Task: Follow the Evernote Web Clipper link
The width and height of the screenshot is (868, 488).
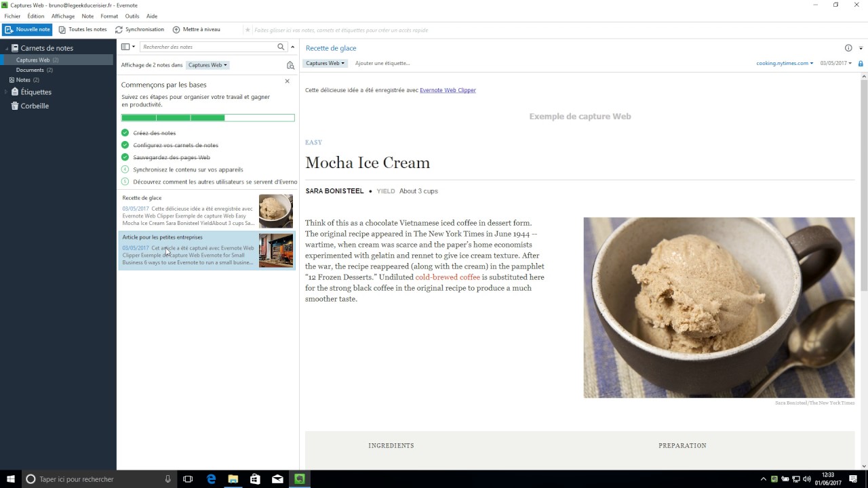Action: point(448,90)
